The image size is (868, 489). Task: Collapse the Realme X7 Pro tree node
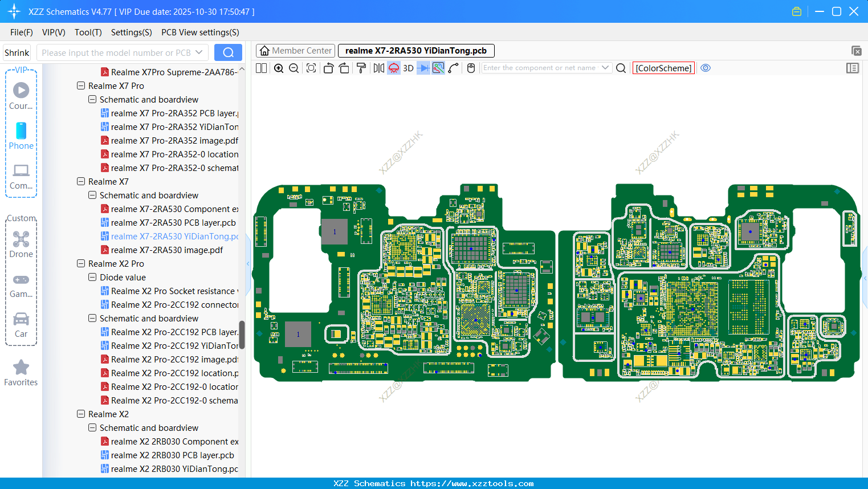click(81, 86)
